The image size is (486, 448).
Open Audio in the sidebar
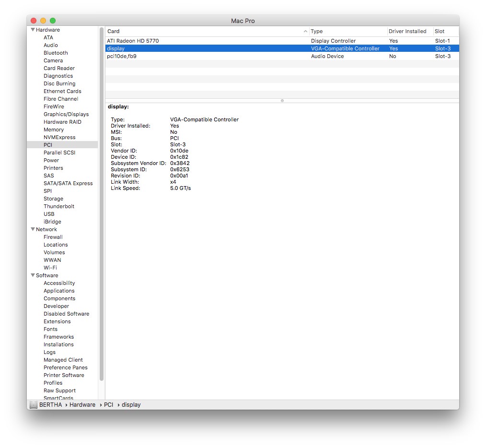[x=50, y=45]
